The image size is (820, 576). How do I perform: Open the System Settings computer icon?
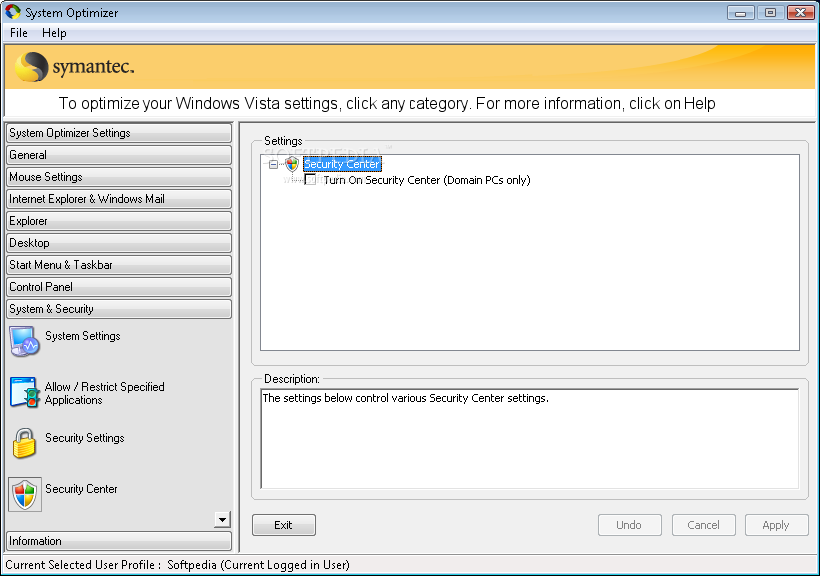(x=24, y=341)
